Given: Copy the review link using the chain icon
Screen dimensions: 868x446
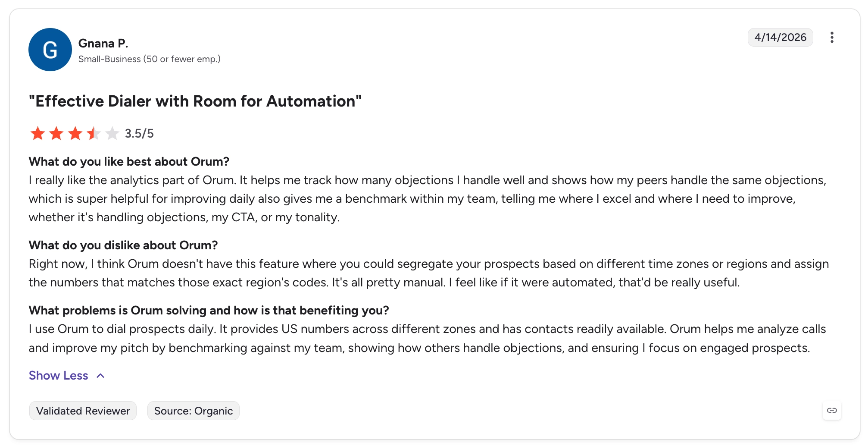Looking at the screenshot, I should click(x=832, y=410).
